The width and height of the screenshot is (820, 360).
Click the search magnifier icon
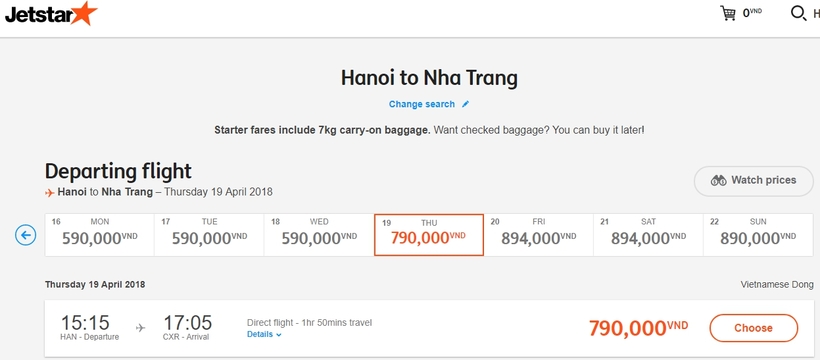coord(798,13)
